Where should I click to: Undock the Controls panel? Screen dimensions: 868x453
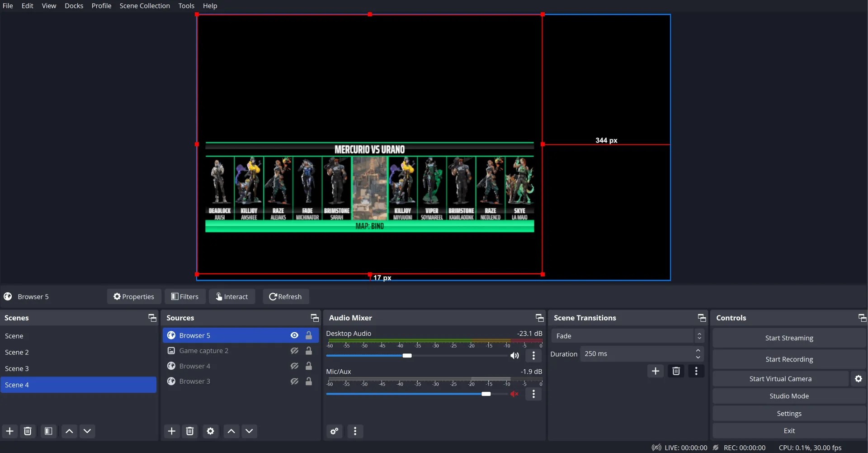pos(863,318)
